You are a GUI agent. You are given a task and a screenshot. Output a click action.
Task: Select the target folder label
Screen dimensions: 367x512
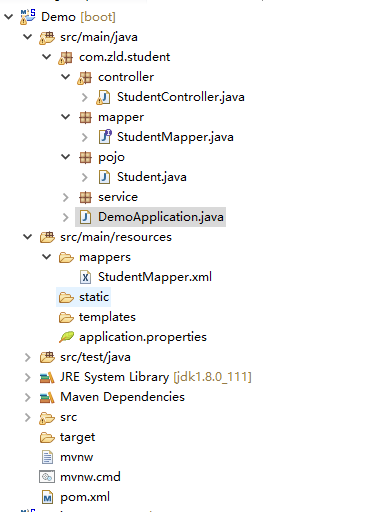tap(78, 437)
